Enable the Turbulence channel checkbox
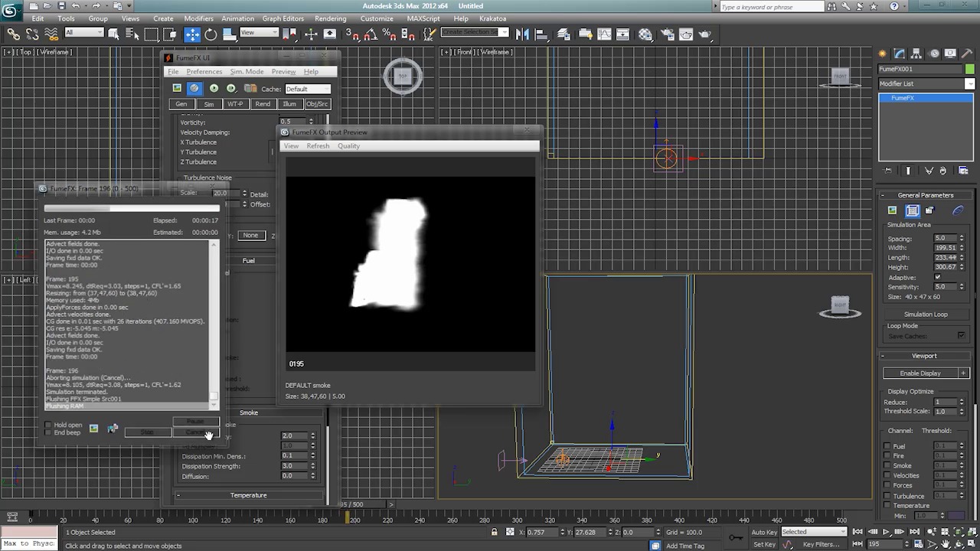This screenshot has height=551, width=980. pos(888,496)
